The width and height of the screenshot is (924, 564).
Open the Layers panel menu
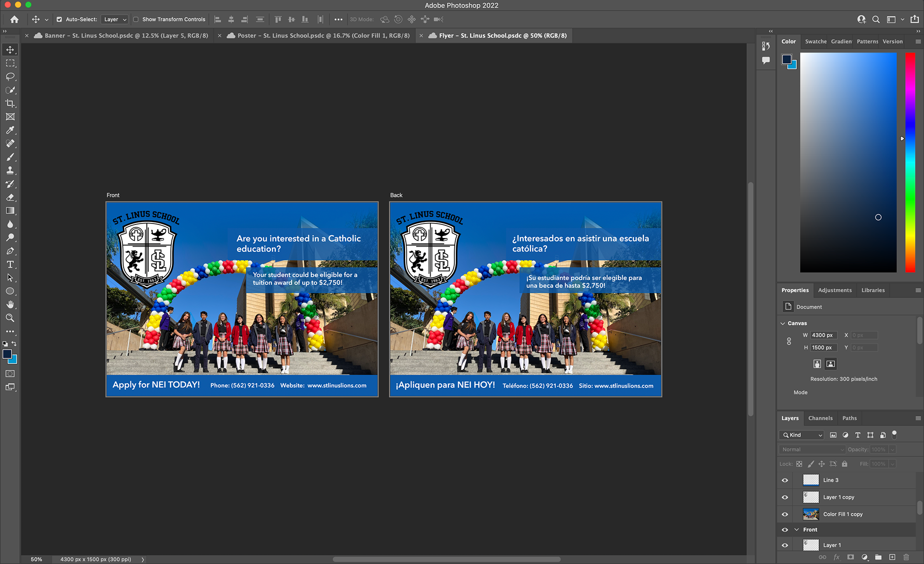coord(918,418)
